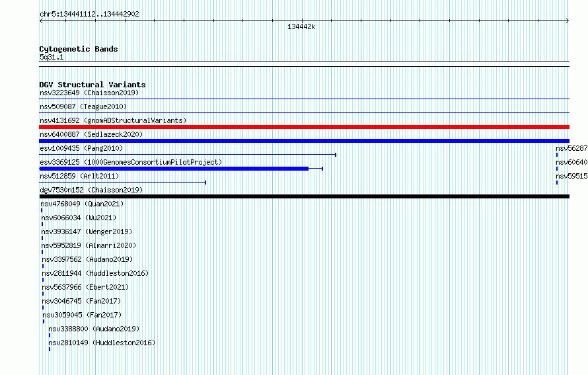The width and height of the screenshot is (588, 375).
Task: Click the black dgv7530n152 Chaisson2019 bar
Action: coord(304,196)
